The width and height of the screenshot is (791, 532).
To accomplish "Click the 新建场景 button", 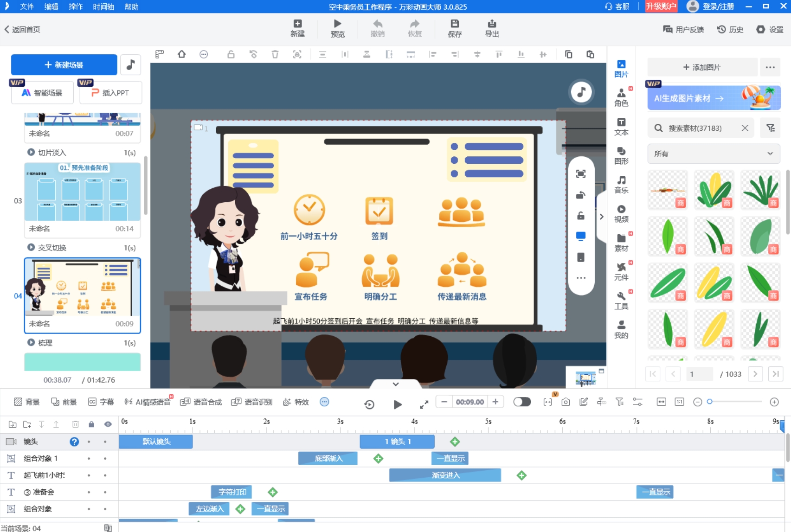I will click(x=64, y=65).
